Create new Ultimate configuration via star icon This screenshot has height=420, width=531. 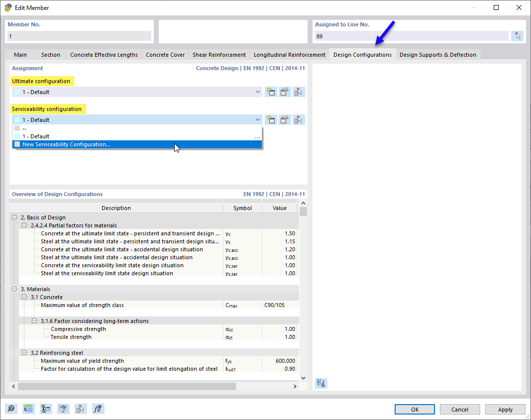pos(271,92)
